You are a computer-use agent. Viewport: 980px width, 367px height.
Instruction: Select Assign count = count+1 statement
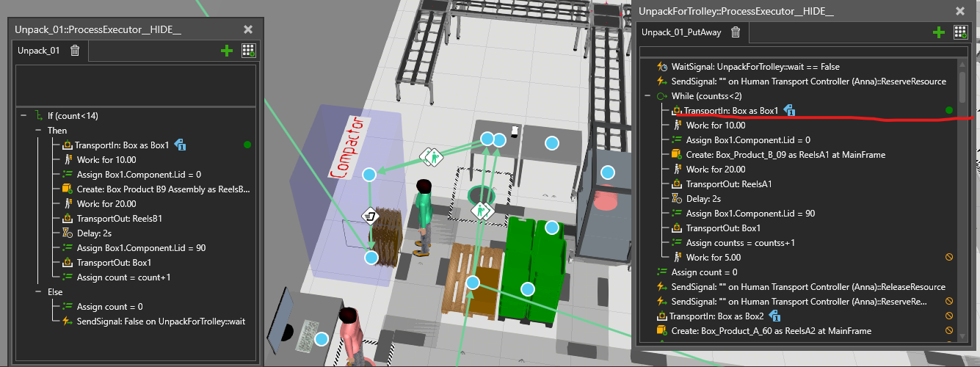[x=124, y=277]
